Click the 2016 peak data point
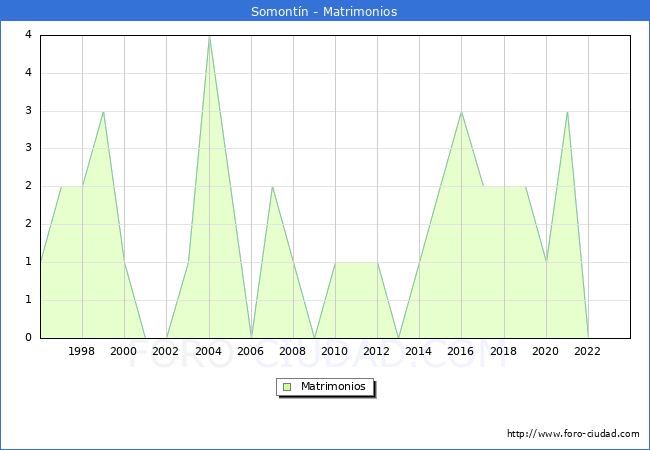The width and height of the screenshot is (650, 450). point(461,111)
